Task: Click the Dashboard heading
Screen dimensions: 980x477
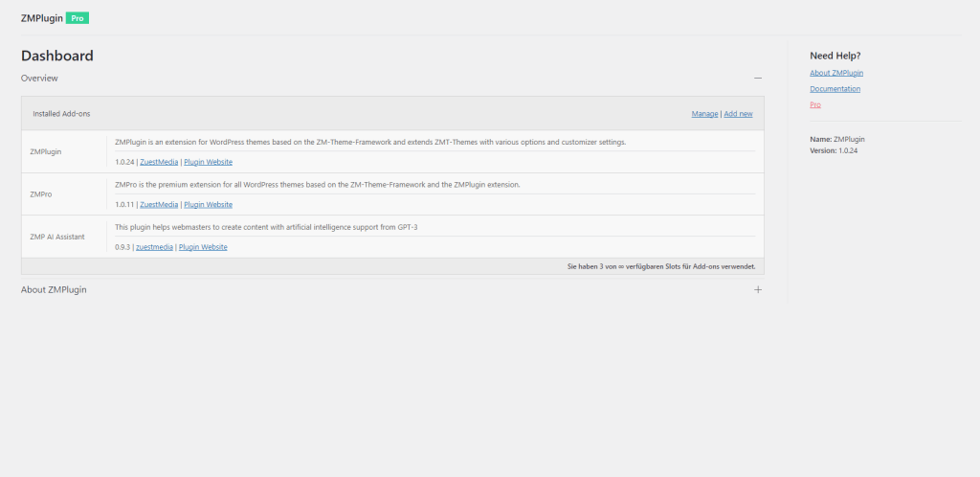Action: pyautogui.click(x=56, y=56)
